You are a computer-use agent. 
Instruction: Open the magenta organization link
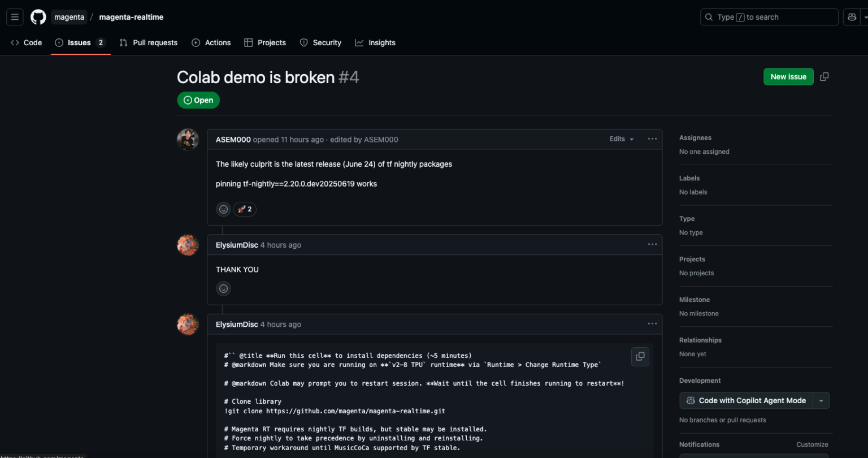tap(69, 17)
